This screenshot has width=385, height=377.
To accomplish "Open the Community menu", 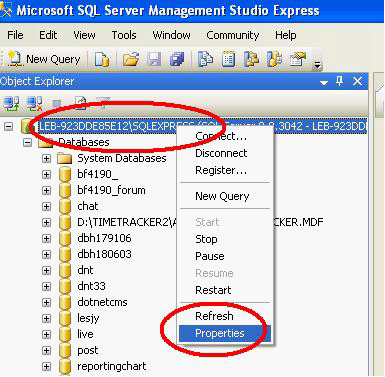I will [x=233, y=35].
